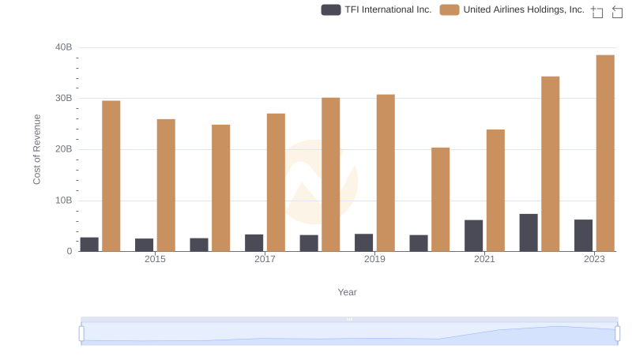
Task: Click the 40B y-axis label
Action: 64,47
